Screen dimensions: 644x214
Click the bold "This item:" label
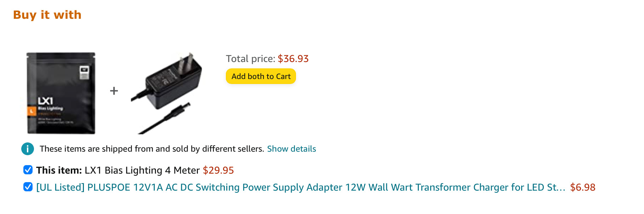pyautogui.click(x=59, y=170)
